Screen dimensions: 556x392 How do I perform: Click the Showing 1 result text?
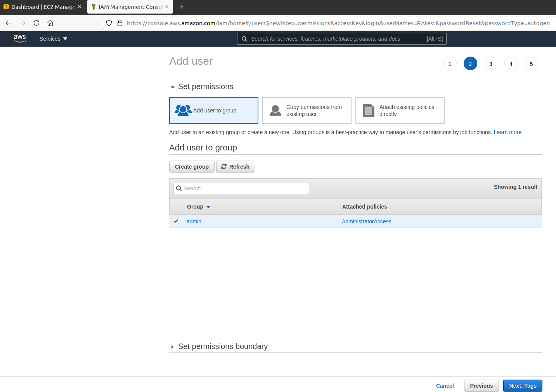click(515, 187)
